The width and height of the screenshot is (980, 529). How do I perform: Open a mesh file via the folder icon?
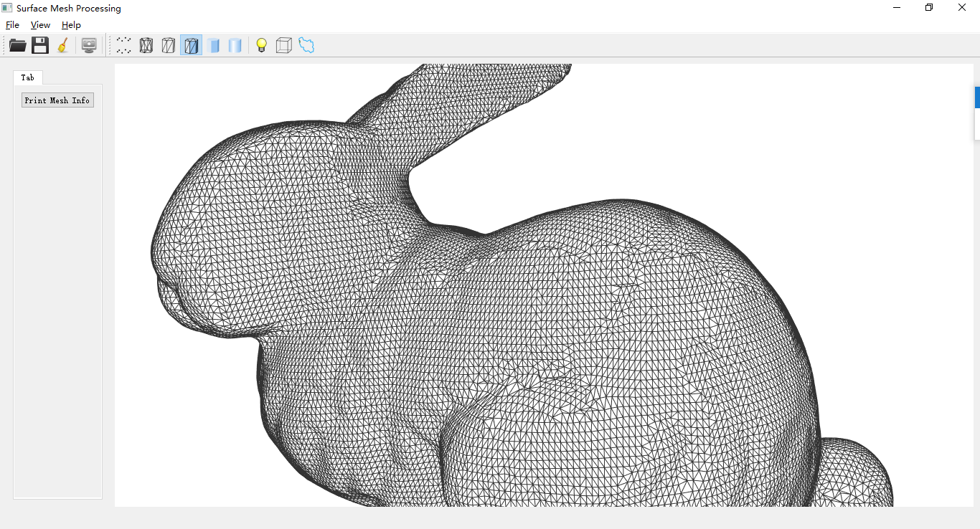tap(17, 44)
